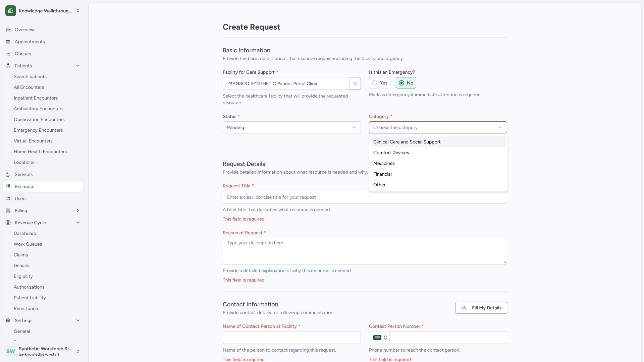The image size is (644, 362).
Task: Choose Comfort Devices category
Action: pos(438,153)
